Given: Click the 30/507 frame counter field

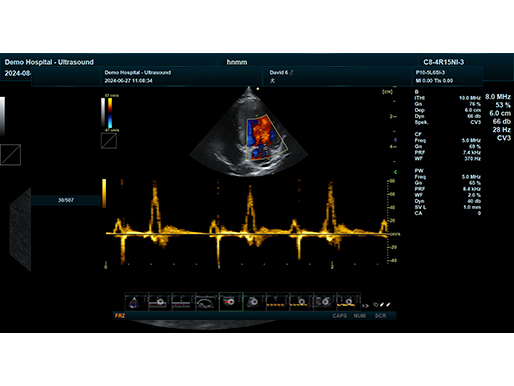Looking at the screenshot, I should [66, 200].
